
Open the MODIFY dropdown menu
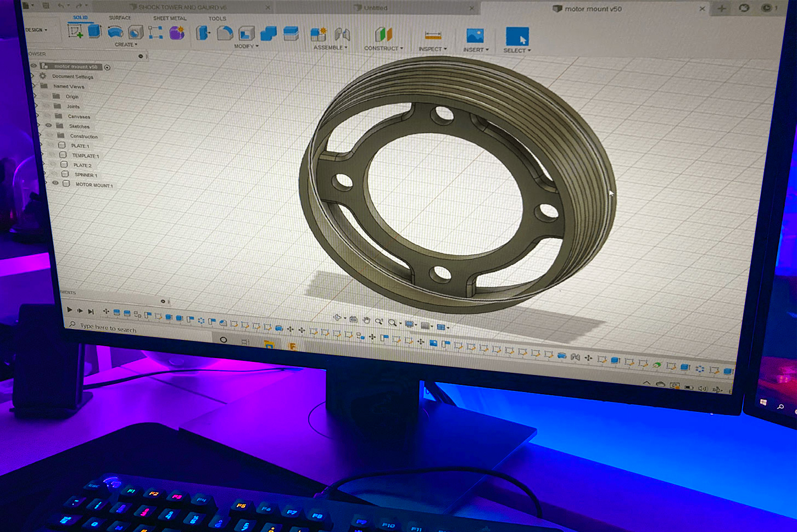246,46
